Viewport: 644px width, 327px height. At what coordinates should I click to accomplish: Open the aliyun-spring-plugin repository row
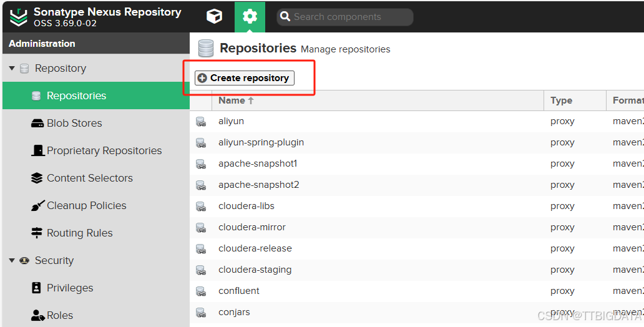pyautogui.click(x=417, y=142)
